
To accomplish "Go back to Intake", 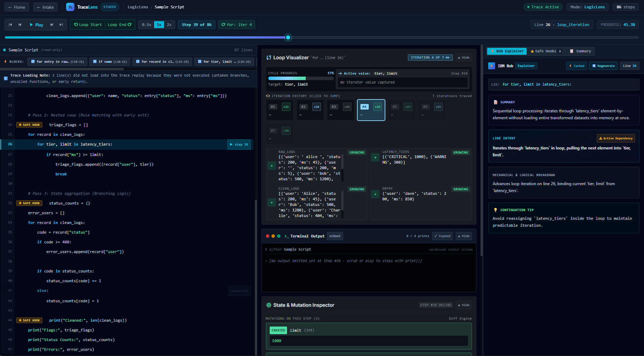I will point(45,7).
